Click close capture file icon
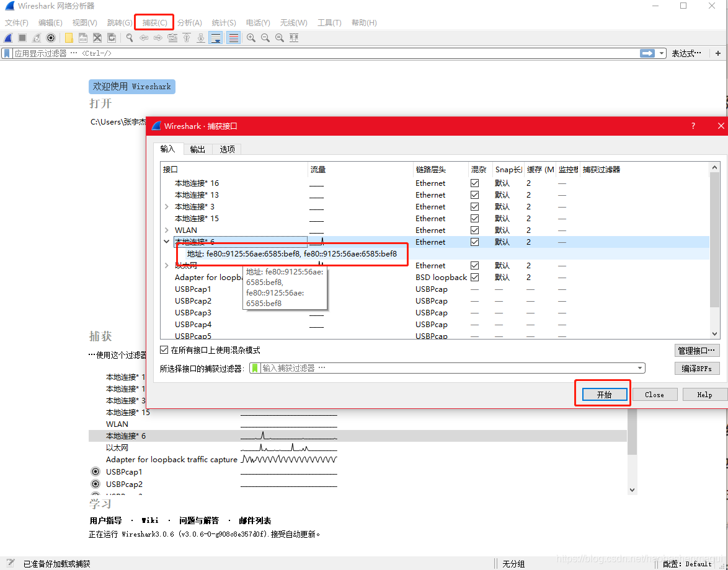 97,38
